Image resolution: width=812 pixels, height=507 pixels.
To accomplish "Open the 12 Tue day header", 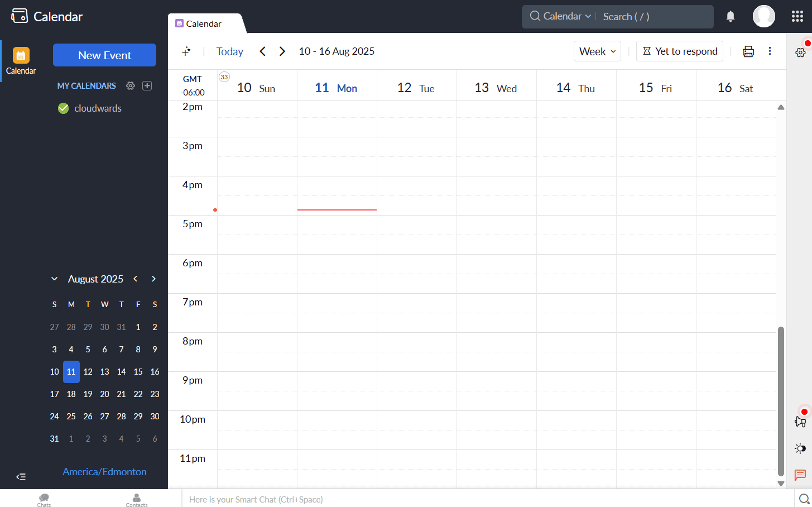I will pyautogui.click(x=416, y=88).
